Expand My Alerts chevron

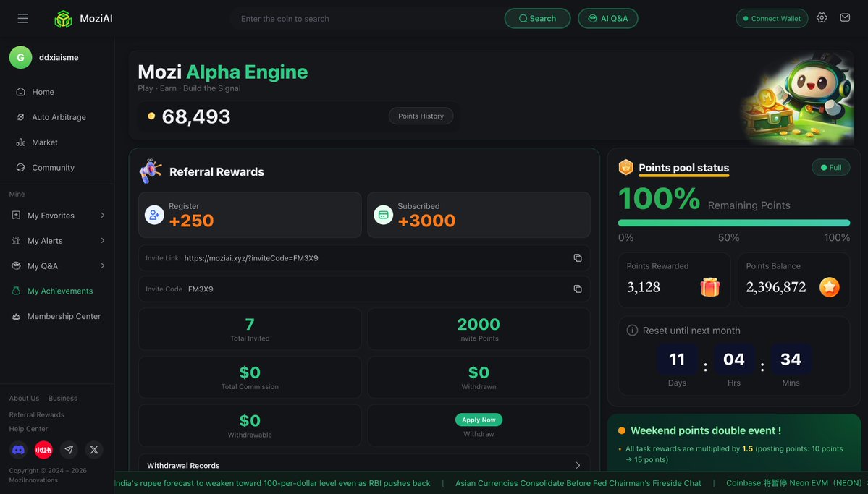pos(102,241)
